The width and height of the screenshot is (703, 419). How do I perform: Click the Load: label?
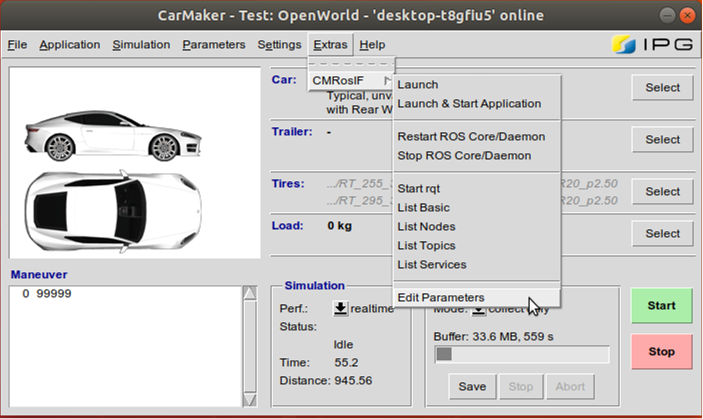click(287, 226)
